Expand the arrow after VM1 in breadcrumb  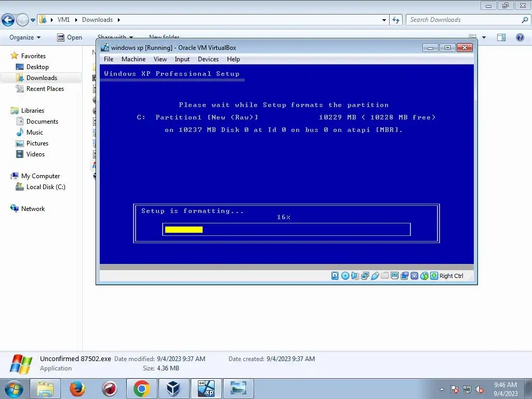coord(76,20)
